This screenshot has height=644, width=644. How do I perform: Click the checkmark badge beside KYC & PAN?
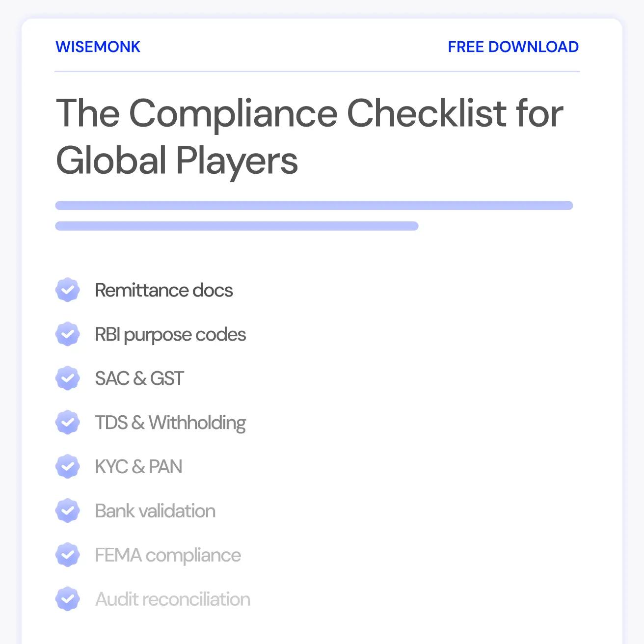pos(68,467)
